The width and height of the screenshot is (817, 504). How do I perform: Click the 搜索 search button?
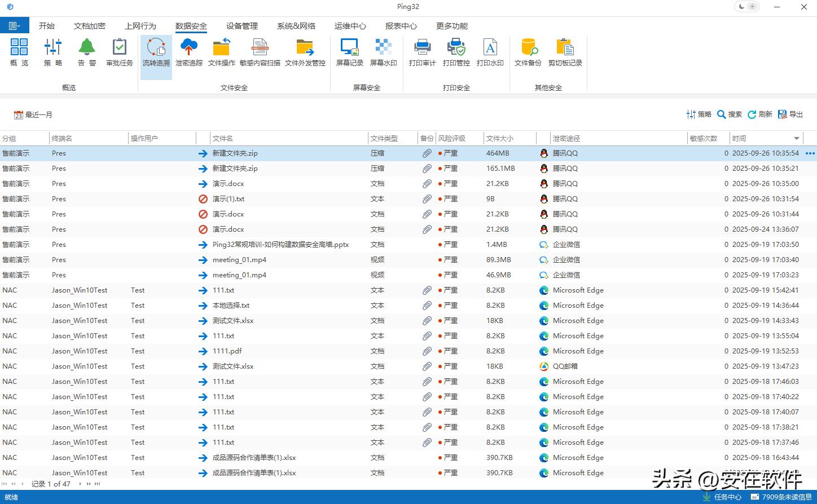pos(729,114)
